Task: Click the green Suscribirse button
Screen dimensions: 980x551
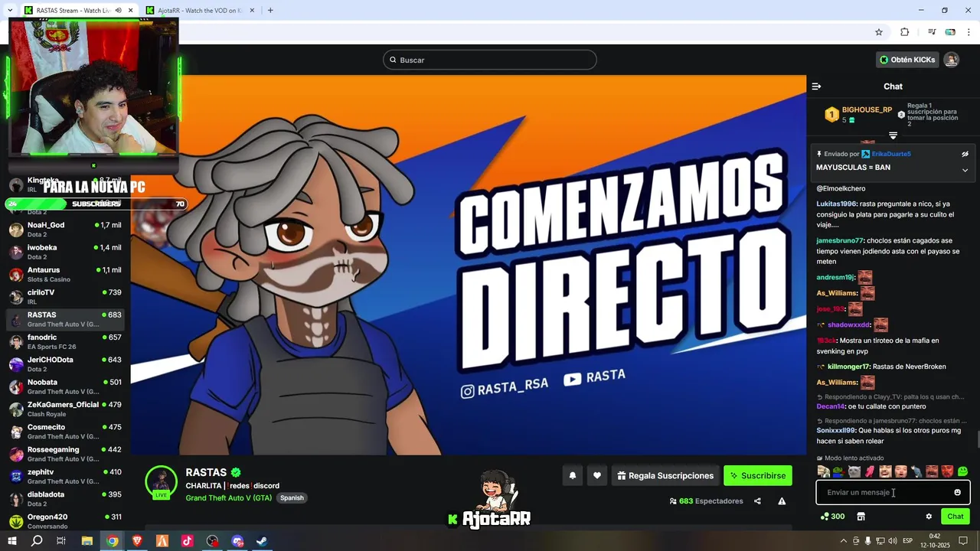Action: (x=758, y=476)
